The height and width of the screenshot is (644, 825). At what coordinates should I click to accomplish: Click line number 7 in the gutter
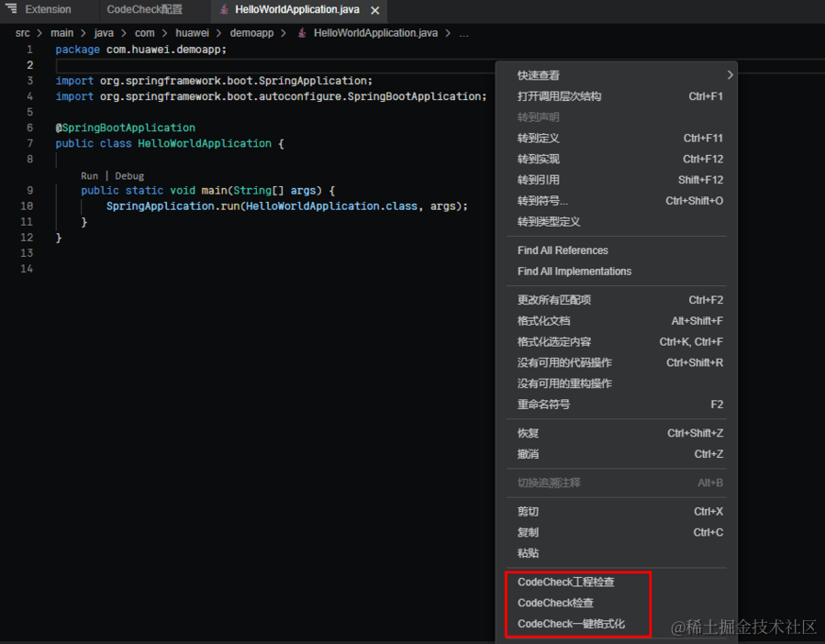coord(30,144)
